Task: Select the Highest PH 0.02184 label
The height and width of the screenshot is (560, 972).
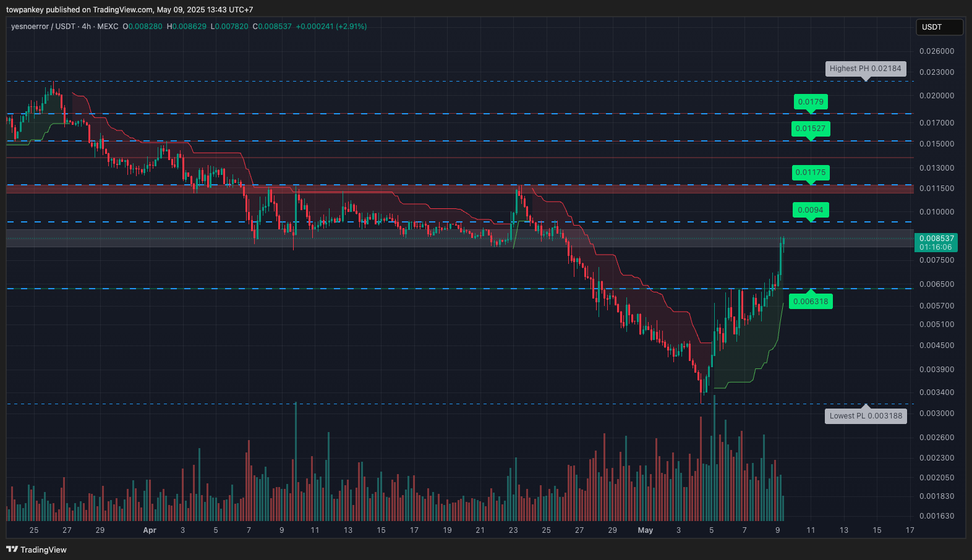Action: point(865,69)
